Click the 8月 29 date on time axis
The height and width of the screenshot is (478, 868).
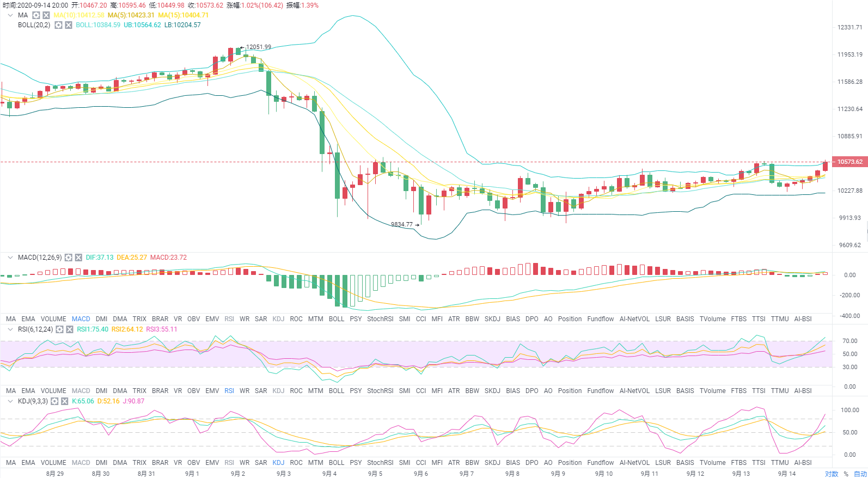pos(55,474)
